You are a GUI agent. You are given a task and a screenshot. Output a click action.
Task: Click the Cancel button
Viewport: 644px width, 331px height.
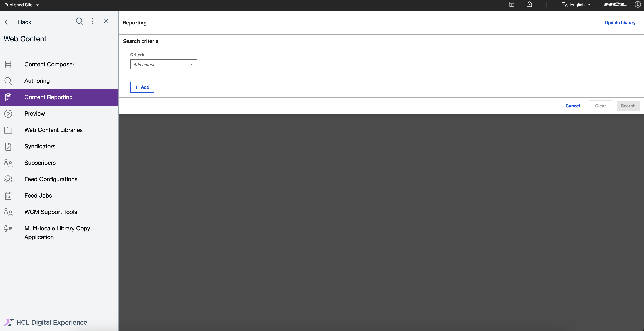[x=572, y=106]
